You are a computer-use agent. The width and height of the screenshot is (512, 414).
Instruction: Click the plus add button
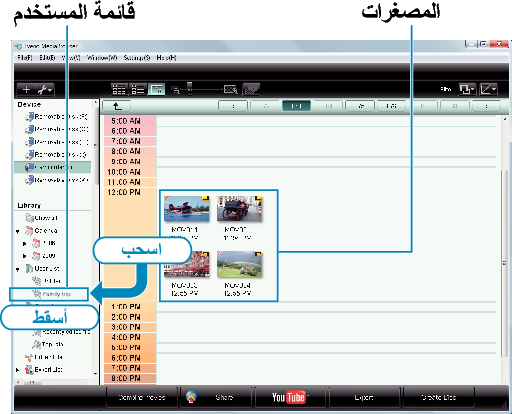(x=26, y=90)
